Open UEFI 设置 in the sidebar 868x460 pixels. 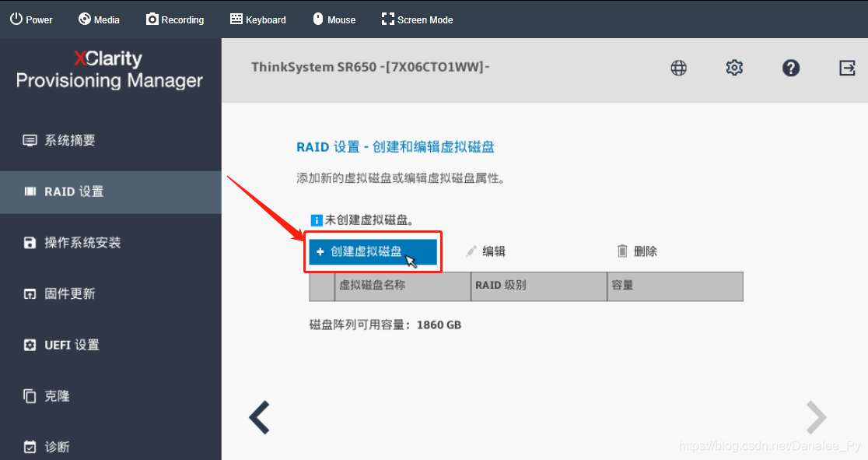pos(110,345)
